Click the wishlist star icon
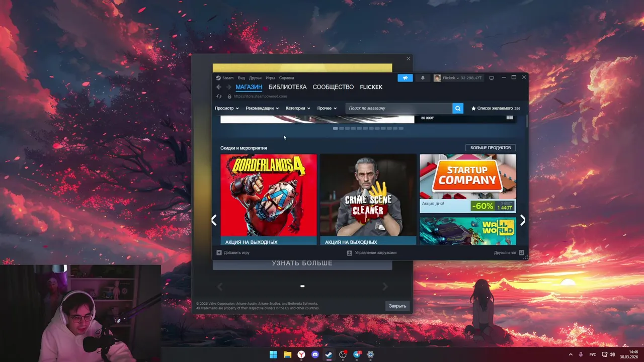 click(473, 108)
